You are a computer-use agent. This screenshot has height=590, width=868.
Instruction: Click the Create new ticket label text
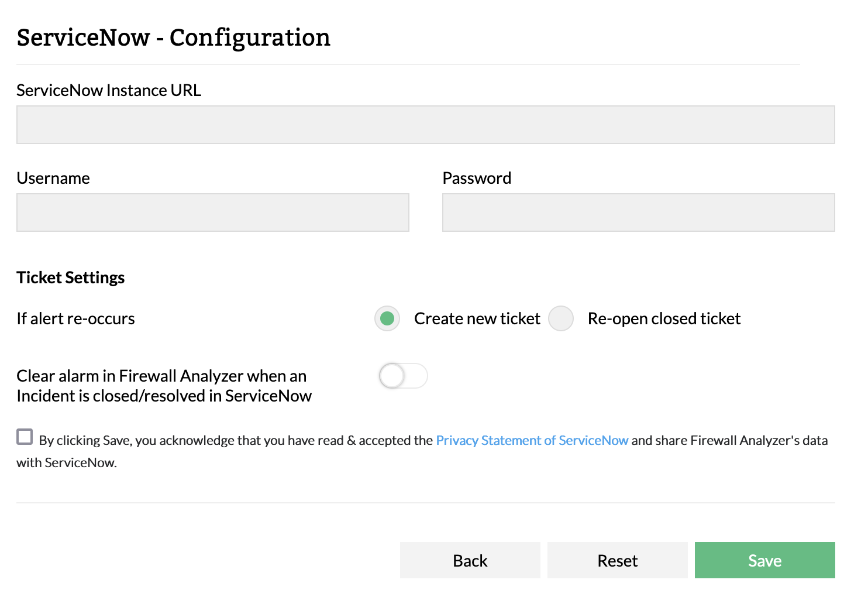point(477,318)
